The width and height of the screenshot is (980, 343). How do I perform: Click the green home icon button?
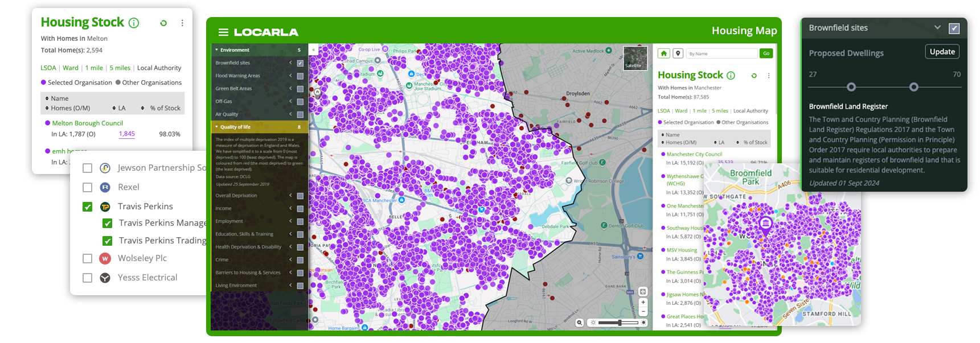coord(664,53)
